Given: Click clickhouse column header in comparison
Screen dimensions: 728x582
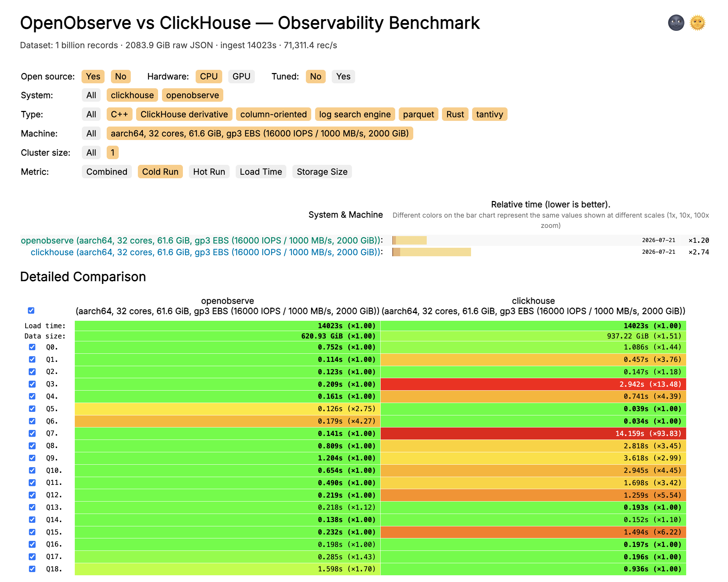Looking at the screenshot, I should (x=533, y=306).
